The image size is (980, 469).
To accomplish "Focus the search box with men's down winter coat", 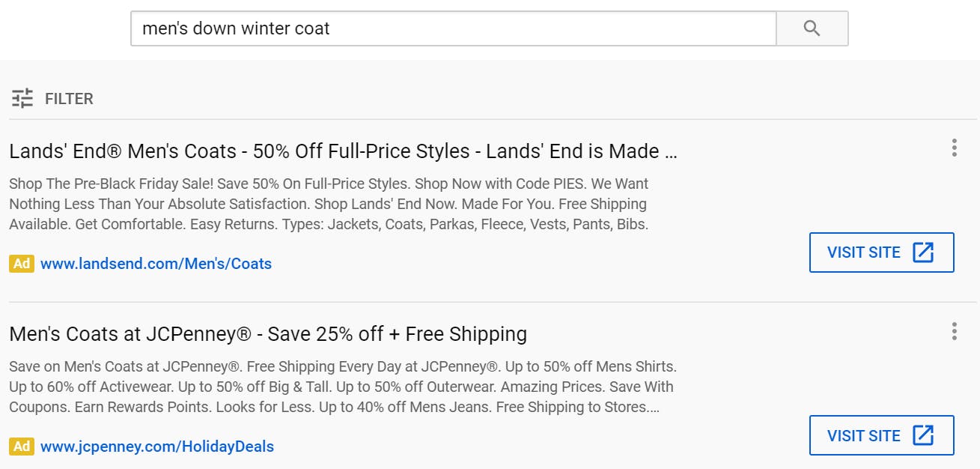I will tap(454, 28).
